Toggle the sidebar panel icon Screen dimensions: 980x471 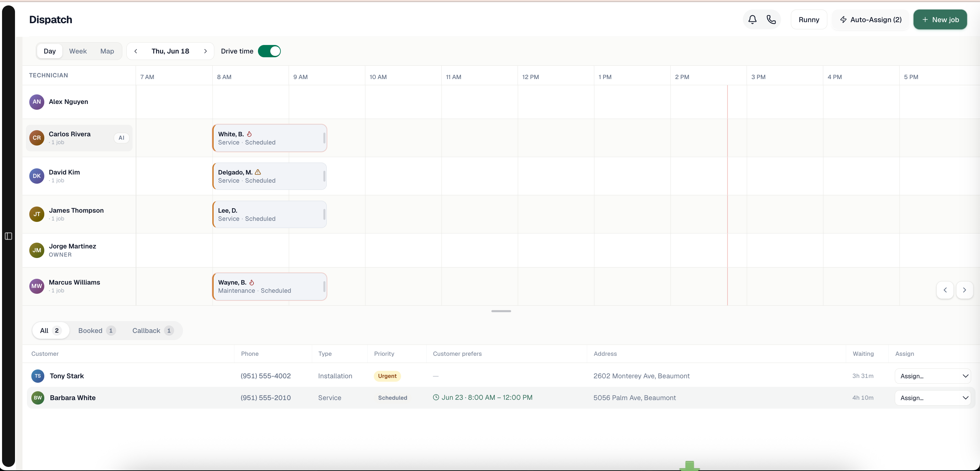[9, 236]
